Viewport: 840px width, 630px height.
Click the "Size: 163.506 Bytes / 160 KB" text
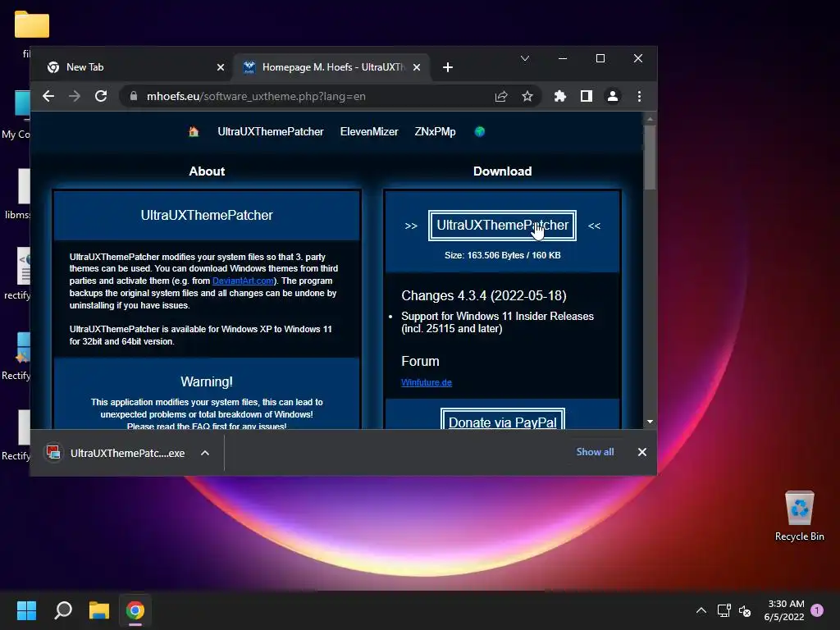(503, 256)
